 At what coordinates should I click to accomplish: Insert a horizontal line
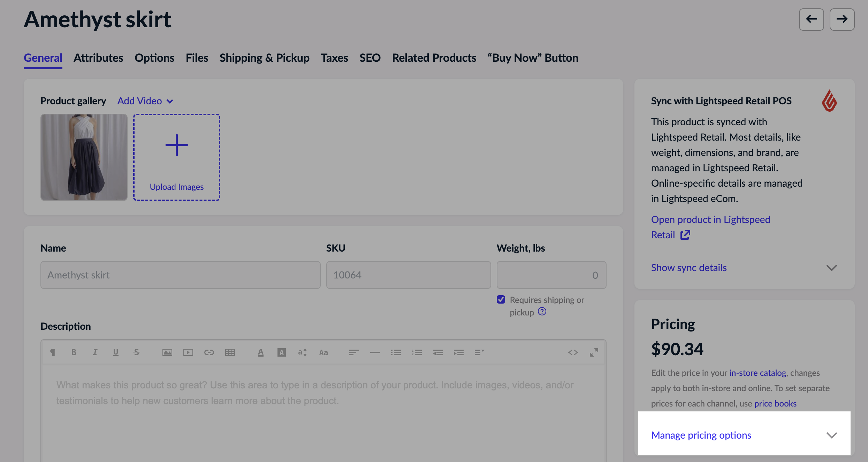pos(375,352)
